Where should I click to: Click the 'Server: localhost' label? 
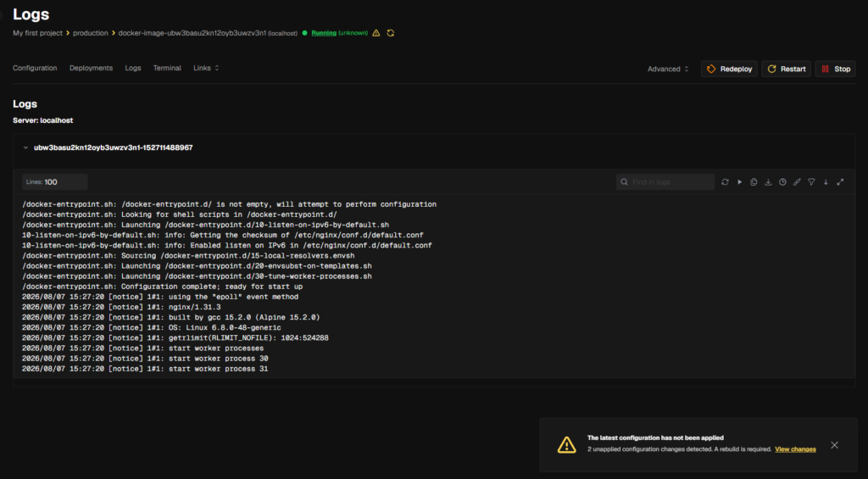[42, 120]
